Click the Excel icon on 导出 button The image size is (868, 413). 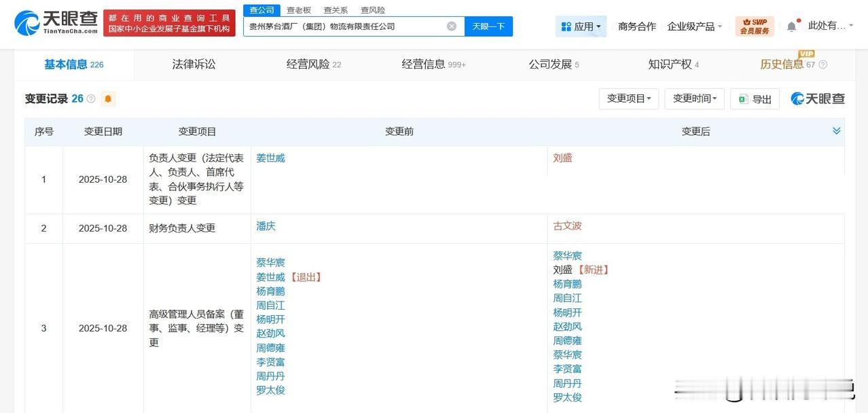point(743,99)
